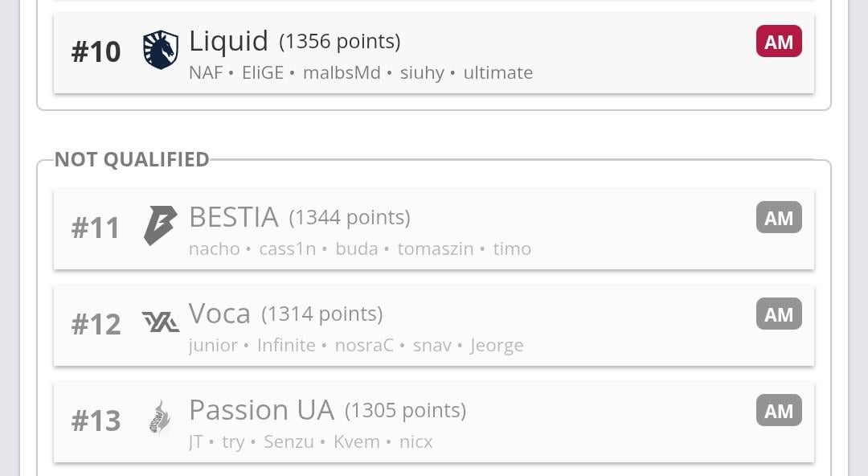The image size is (868, 476).
Task: Open the Voca team name link
Action: [219, 314]
